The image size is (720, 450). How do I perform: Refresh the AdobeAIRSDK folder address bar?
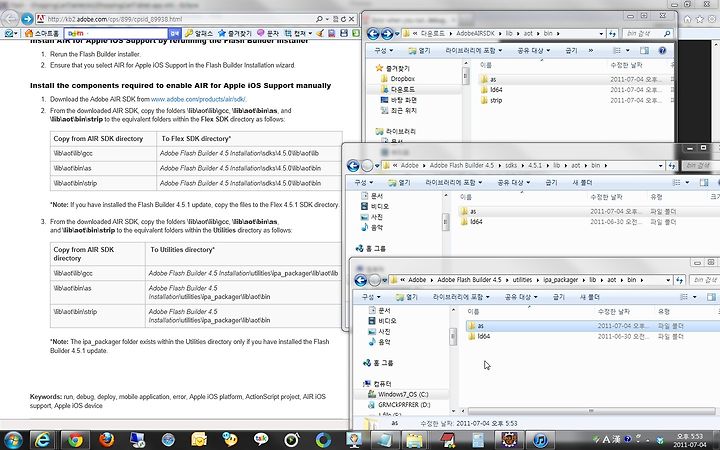coord(612,34)
